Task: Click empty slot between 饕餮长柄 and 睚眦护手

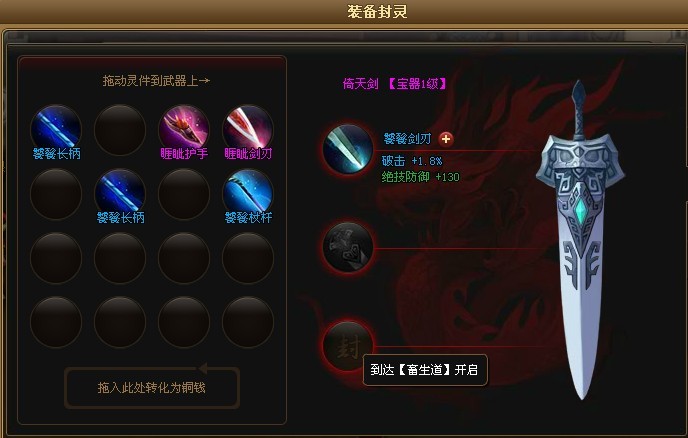Action: tap(120, 130)
